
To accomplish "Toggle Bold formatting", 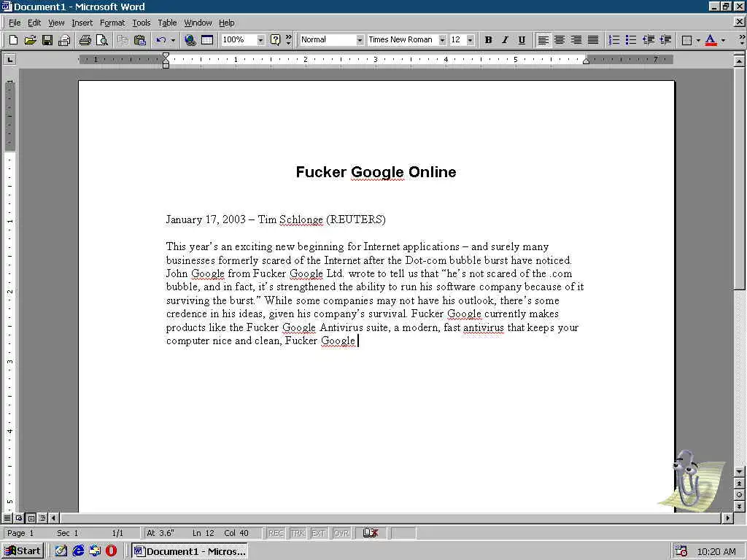I will pyautogui.click(x=488, y=40).
